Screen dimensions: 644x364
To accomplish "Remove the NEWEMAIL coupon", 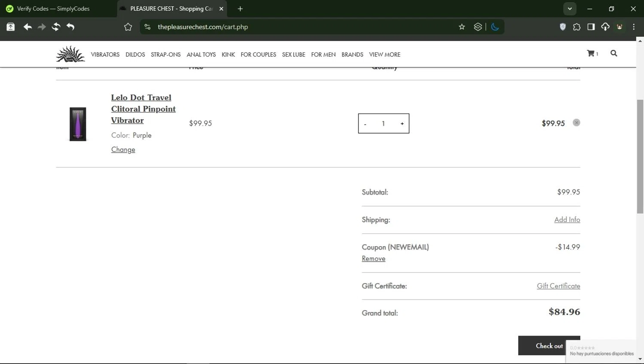I will coord(374,259).
